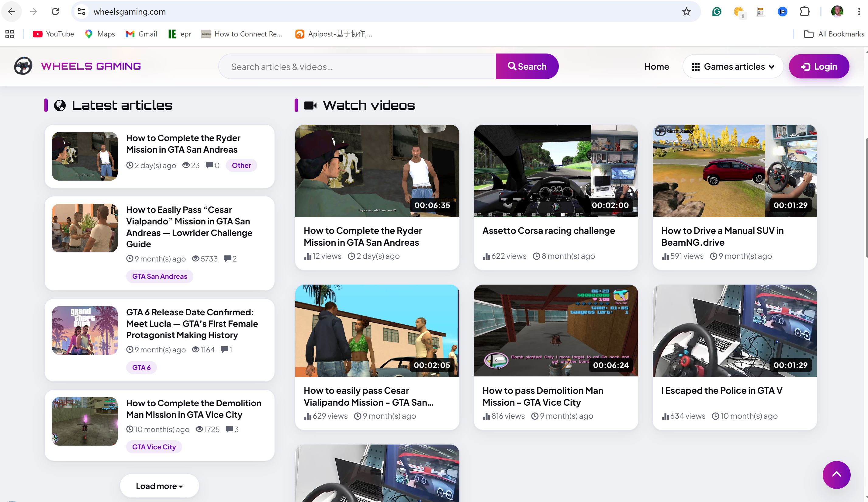Select the 'Other' category tag
Viewport: 868px width, 502px height.
coord(241,165)
